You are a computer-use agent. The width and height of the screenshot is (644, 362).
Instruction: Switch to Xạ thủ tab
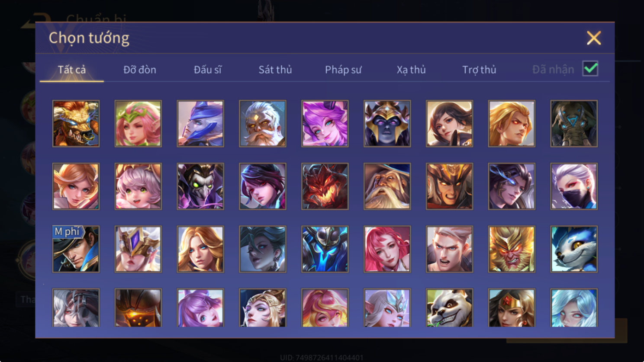point(411,70)
